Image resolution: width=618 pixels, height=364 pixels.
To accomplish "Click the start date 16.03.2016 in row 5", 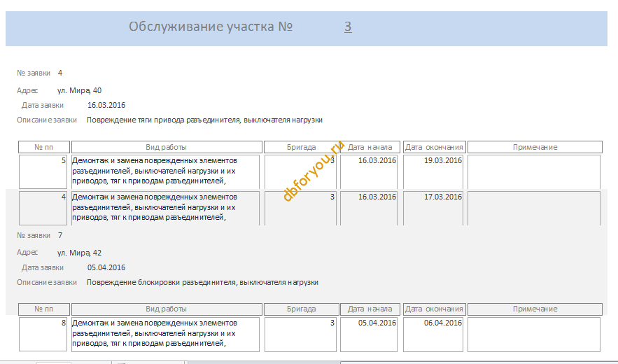I will [x=369, y=171].
